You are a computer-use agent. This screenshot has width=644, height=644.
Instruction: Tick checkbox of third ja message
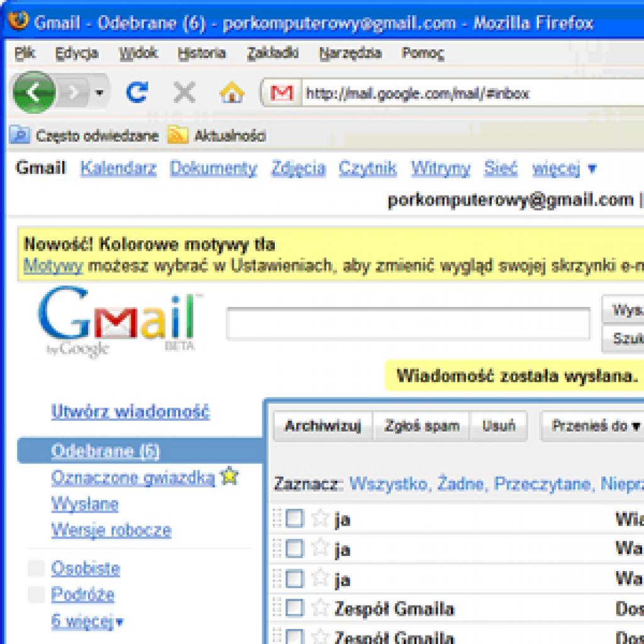pyautogui.click(x=294, y=579)
